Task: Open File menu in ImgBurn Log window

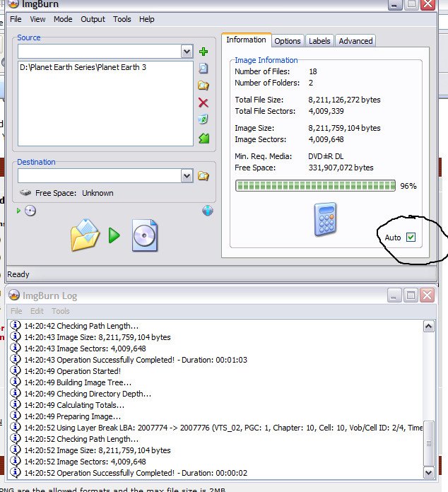Action: 16,311
